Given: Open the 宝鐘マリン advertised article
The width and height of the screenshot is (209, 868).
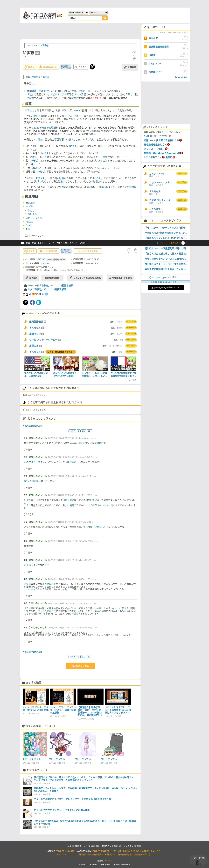Looking at the screenshot, I should point(35,334).
